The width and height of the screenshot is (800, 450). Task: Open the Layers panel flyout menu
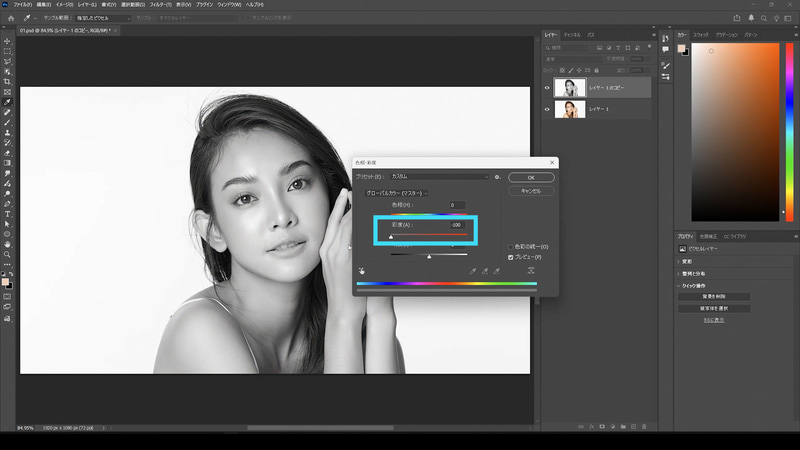point(654,35)
